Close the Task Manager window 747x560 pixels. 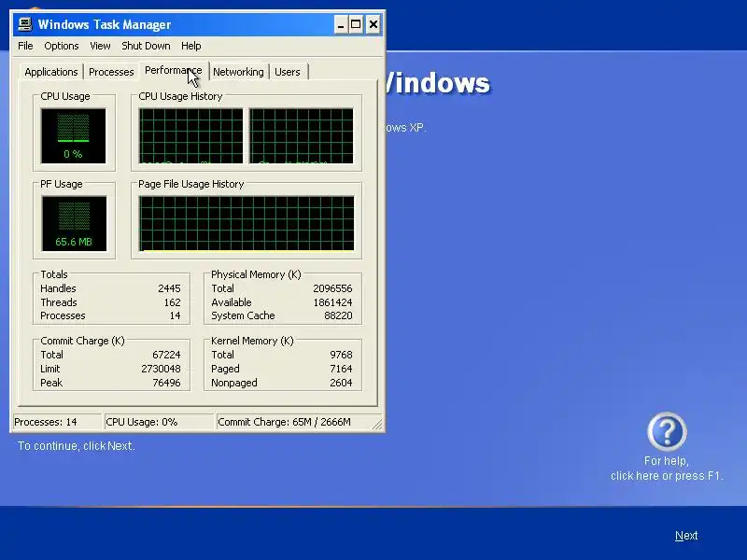tap(373, 24)
